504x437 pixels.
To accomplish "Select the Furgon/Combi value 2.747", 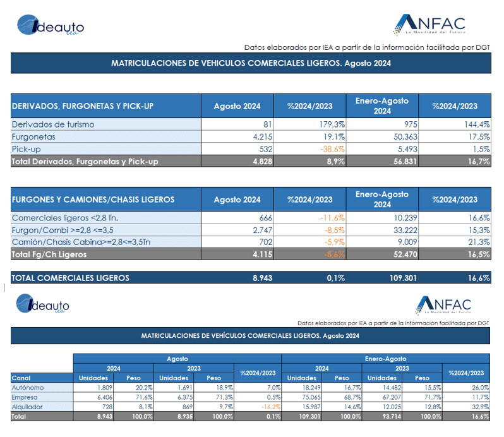I will [x=263, y=230].
